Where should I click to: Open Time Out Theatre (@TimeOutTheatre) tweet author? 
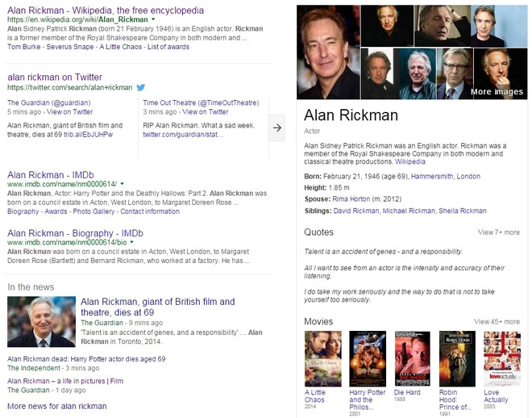201,102
